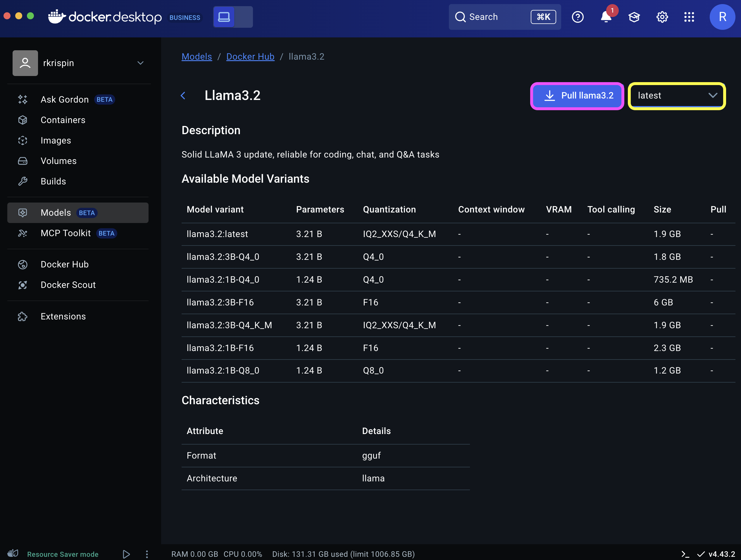Open Docker settings gear
The height and width of the screenshot is (560, 741).
662,17
